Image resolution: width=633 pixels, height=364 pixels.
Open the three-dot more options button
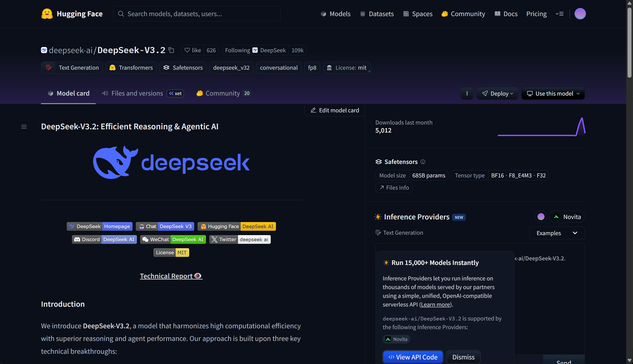467,93
